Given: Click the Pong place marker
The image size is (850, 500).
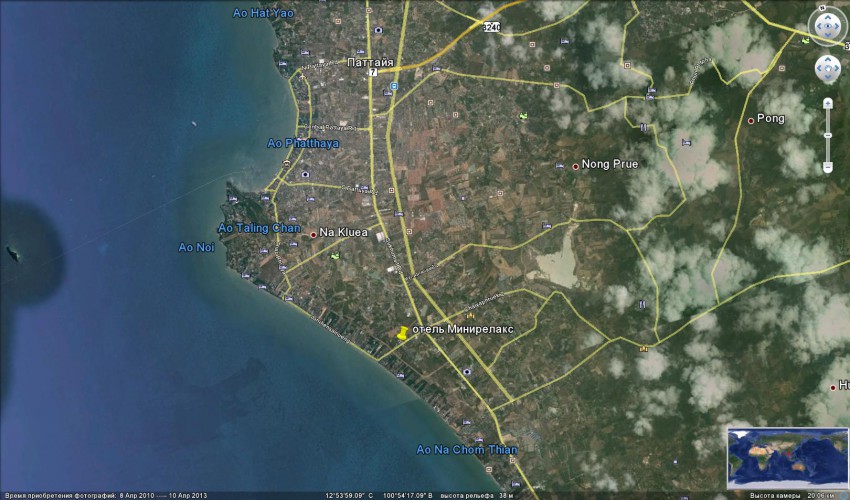Looking at the screenshot, I should point(751,120).
